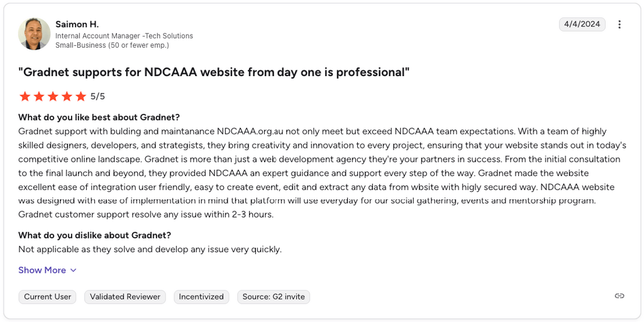Click the copy review link chain icon
Viewport: 644px width, 322px height.
click(619, 296)
